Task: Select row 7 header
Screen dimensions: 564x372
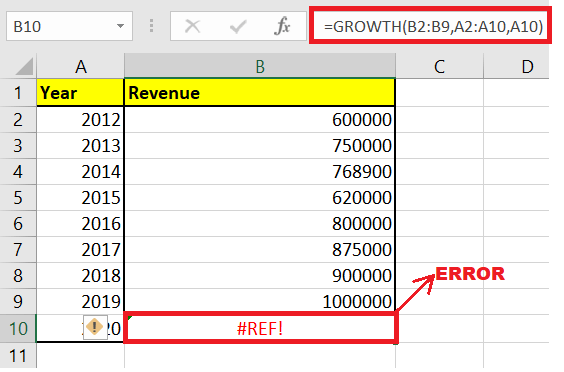Action: 18,249
